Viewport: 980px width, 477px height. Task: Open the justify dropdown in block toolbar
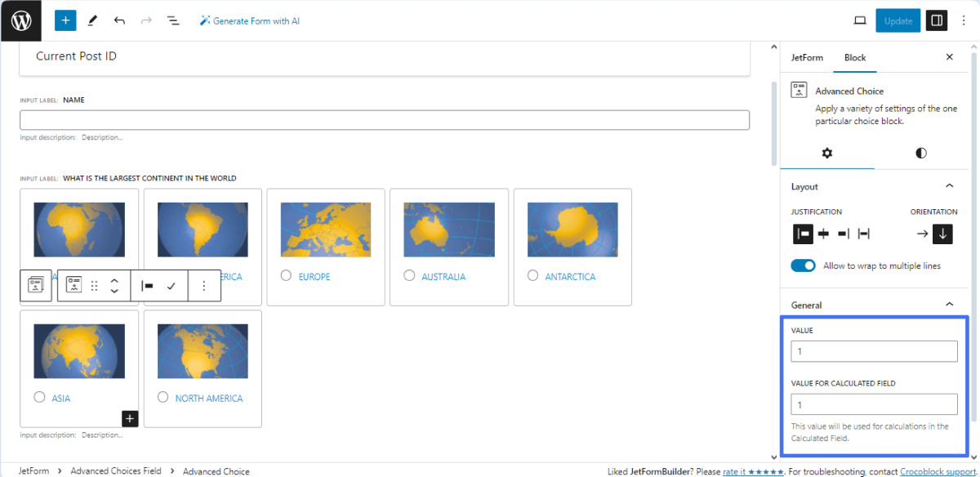coord(147,286)
